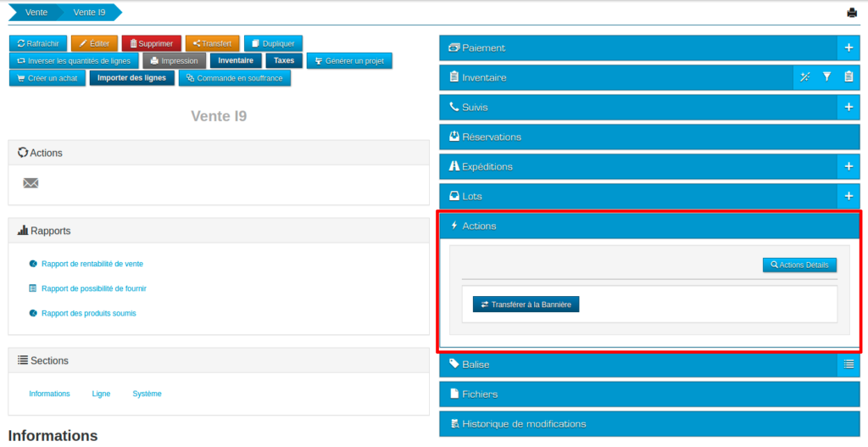The width and height of the screenshot is (868, 447).
Task: Click the printer icon in the top-right corner
Action: (x=852, y=13)
